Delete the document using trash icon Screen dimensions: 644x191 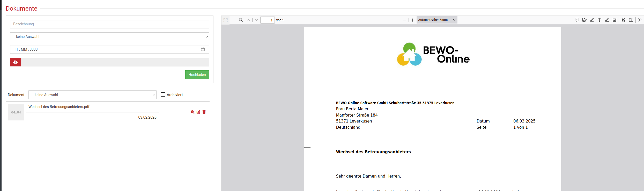(x=204, y=112)
